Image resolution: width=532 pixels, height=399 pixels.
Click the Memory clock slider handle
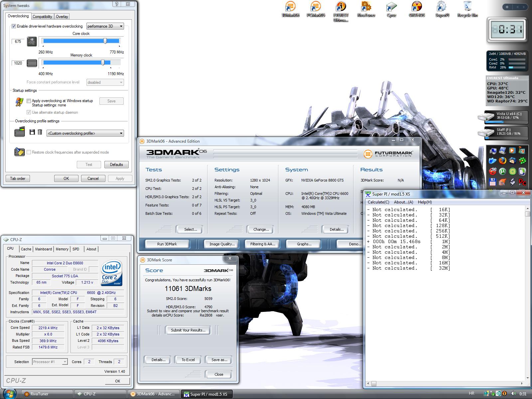(x=103, y=63)
